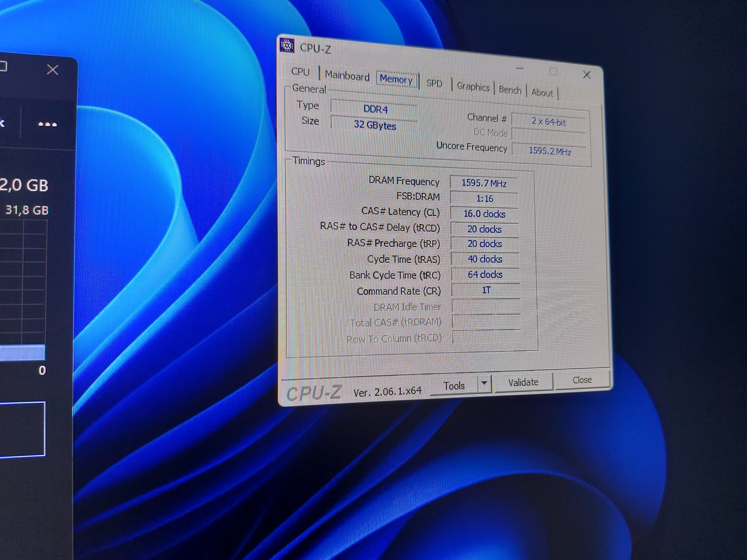
Task: Click the tRC 64 clocks value
Action: tap(485, 275)
